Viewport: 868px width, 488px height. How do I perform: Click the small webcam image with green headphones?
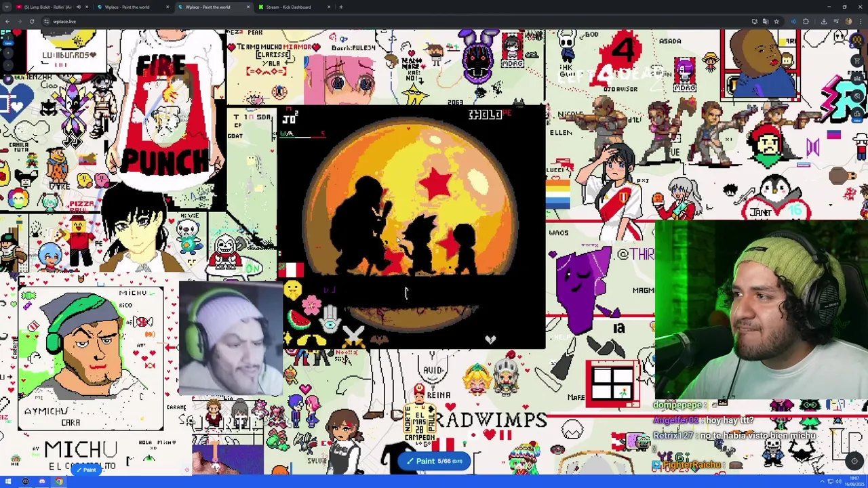pos(231,339)
